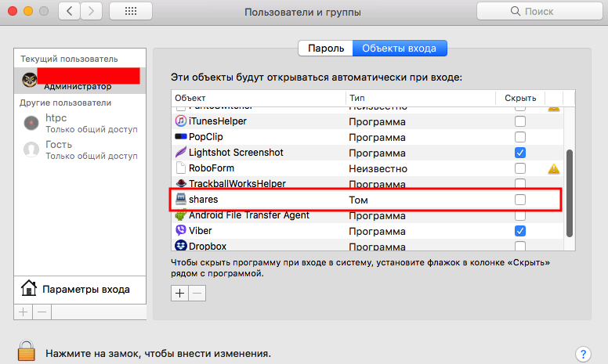Viewport: 608px width, 364px height.
Task: Click the plus button below login items
Action: 179,293
